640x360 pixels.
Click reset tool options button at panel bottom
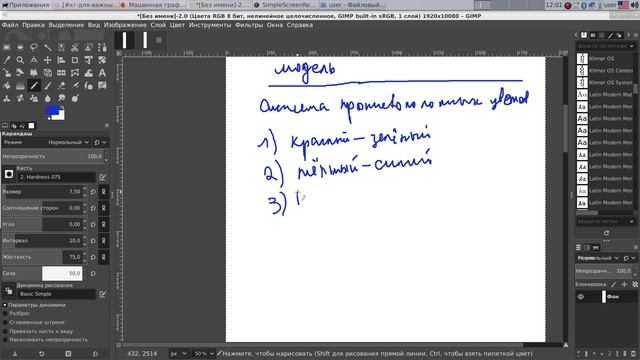click(95, 354)
